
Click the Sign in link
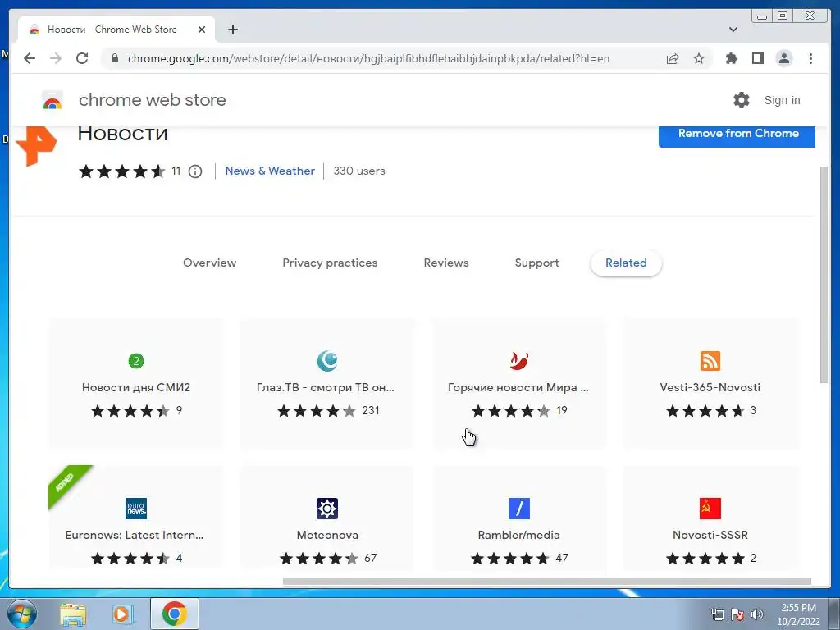pos(782,100)
